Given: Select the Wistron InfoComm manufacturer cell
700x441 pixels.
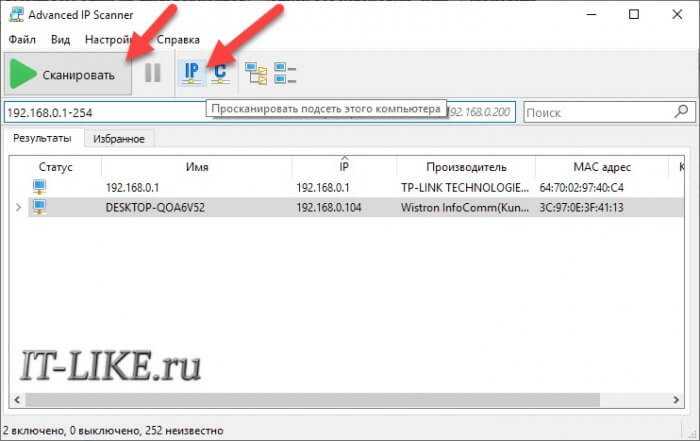Looking at the screenshot, I should (x=465, y=208).
